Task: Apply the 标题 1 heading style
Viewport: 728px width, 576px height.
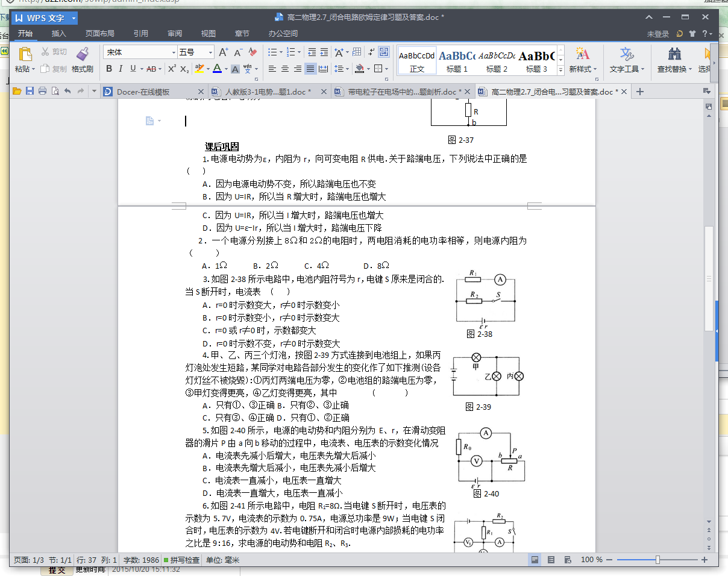Action: (x=457, y=60)
